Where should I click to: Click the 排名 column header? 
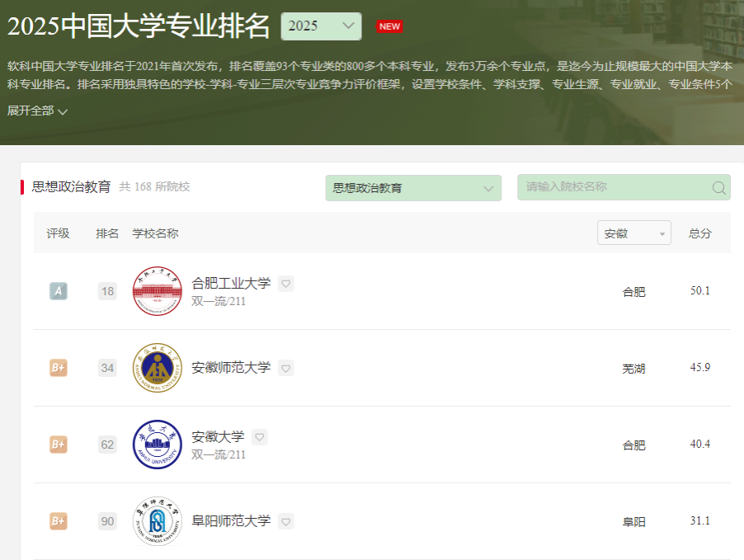(x=107, y=233)
